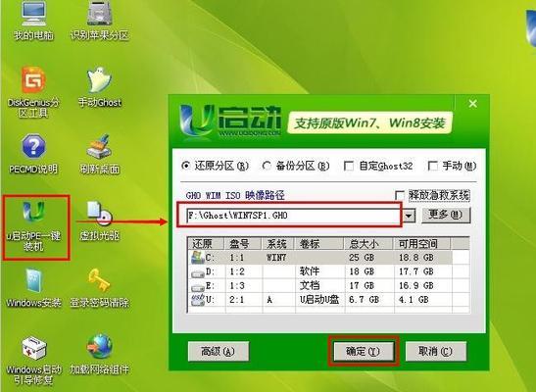Select the 备份分区(B) radio button

pos(267,166)
